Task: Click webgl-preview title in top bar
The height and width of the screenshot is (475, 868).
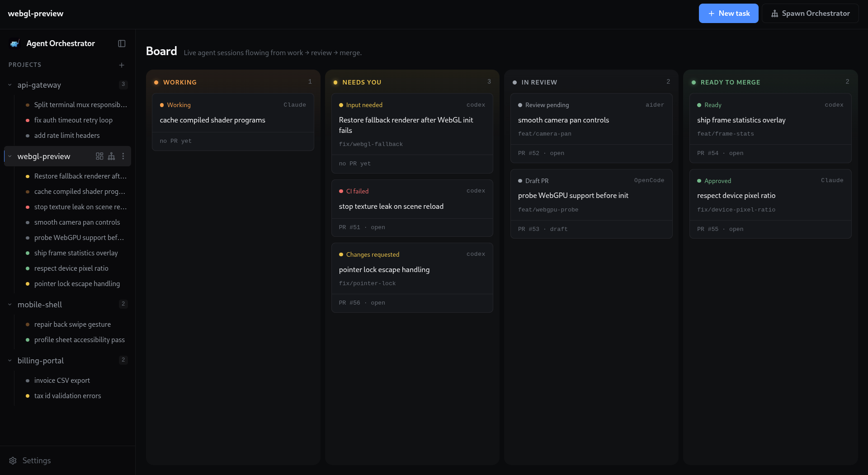Action: (x=36, y=14)
